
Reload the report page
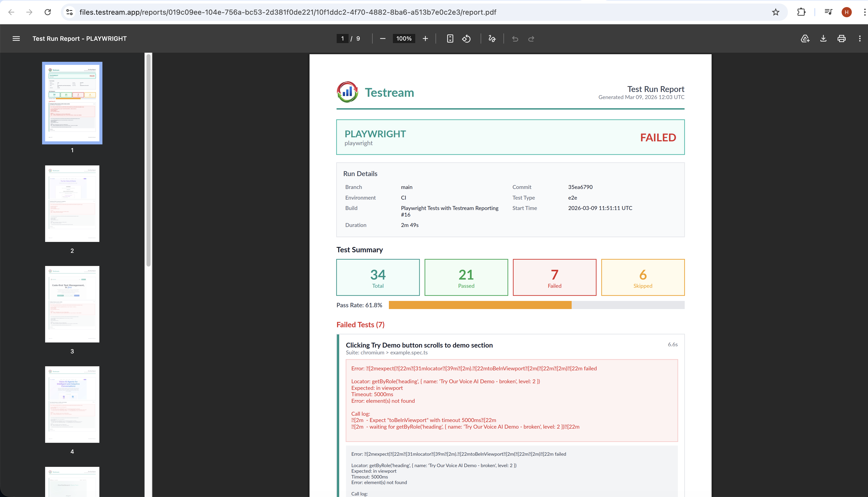point(48,12)
